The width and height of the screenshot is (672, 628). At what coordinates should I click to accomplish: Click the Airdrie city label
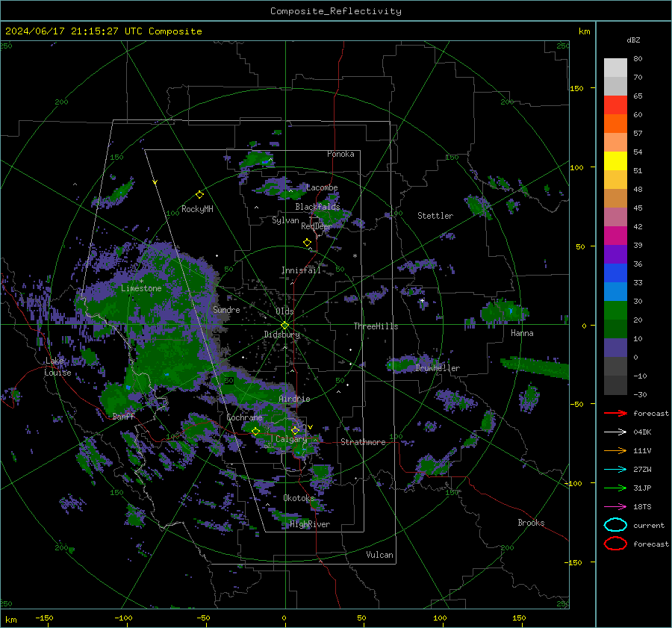point(294,399)
